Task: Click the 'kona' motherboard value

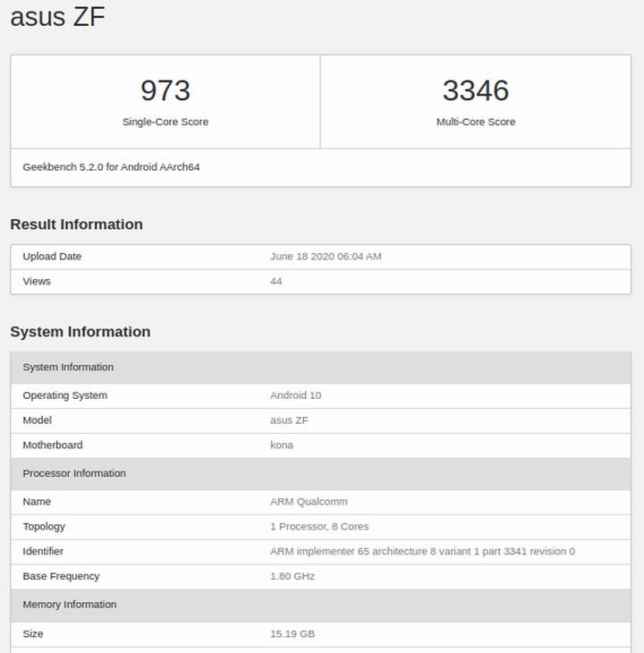Action: coord(282,445)
